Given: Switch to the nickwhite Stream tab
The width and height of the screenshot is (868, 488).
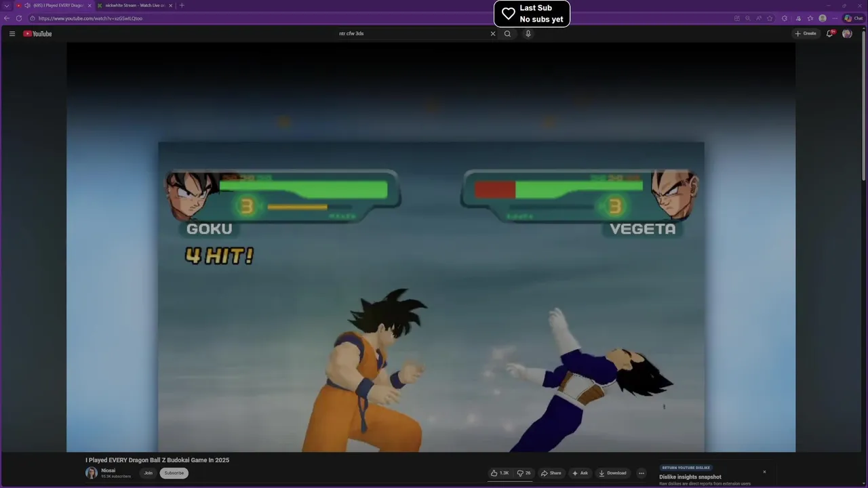Looking at the screenshot, I should (x=135, y=5).
